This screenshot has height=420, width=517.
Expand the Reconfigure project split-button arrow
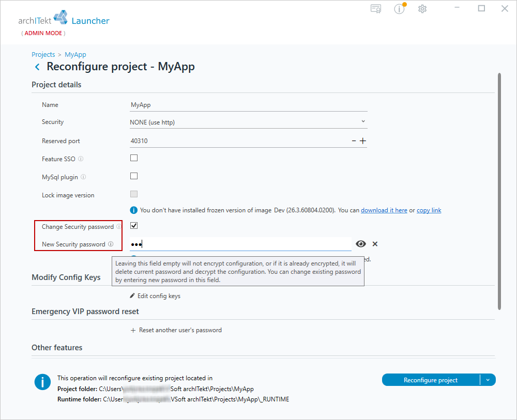coord(488,380)
